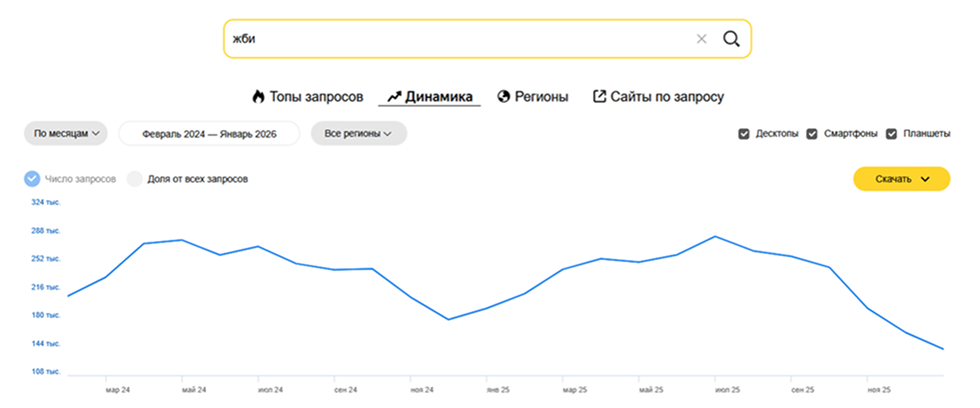Open the date range Февраль 2024 — Январь 2026

coord(208,133)
